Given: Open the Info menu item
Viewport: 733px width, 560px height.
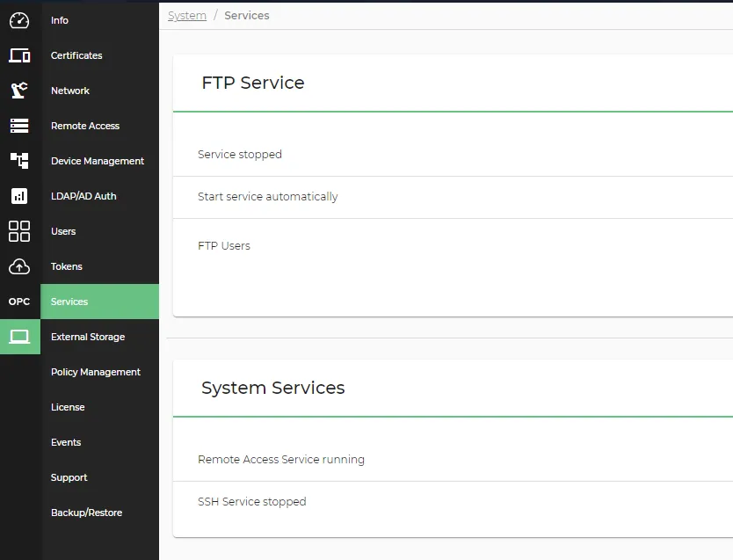Looking at the screenshot, I should click(60, 20).
